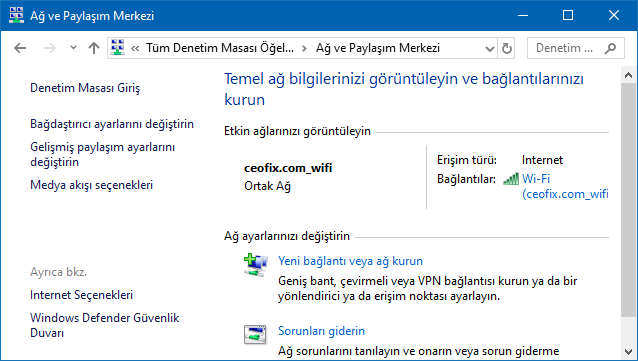Close the Ağ ve Paylaşım Merkezi window
Screen dimensions: 638x361
(x=614, y=15)
